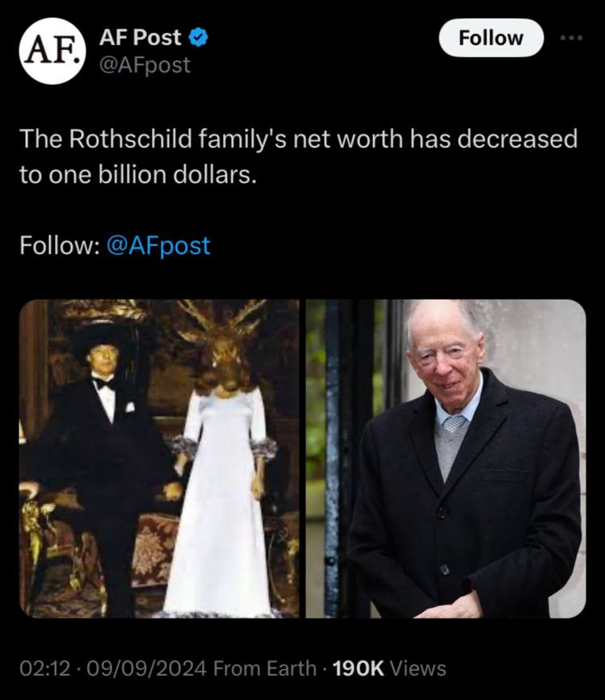
Task: Click the 02:12 timestamp
Action: [x=43, y=669]
